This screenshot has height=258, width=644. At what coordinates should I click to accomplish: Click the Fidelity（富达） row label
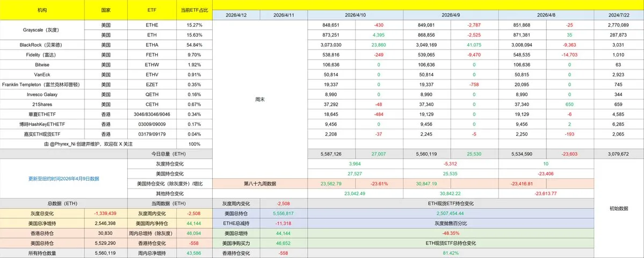(x=42, y=54)
